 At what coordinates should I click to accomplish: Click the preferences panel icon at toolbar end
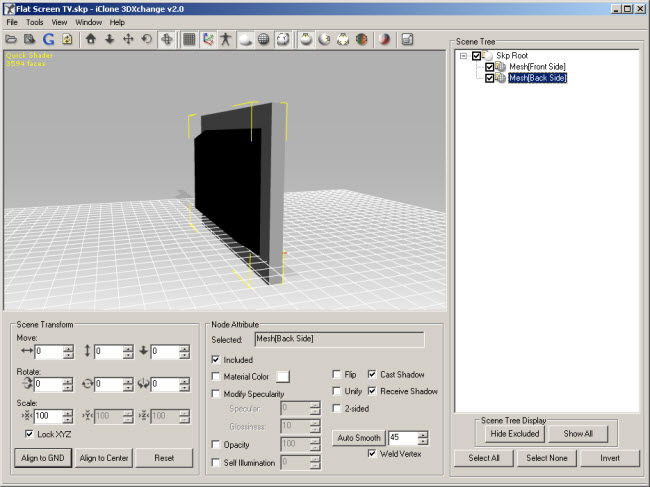(x=407, y=39)
